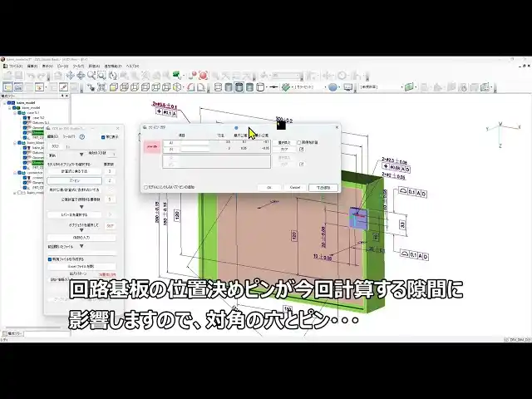Click the shaded yellow cube view icon
532x399 pixels.
point(114,87)
